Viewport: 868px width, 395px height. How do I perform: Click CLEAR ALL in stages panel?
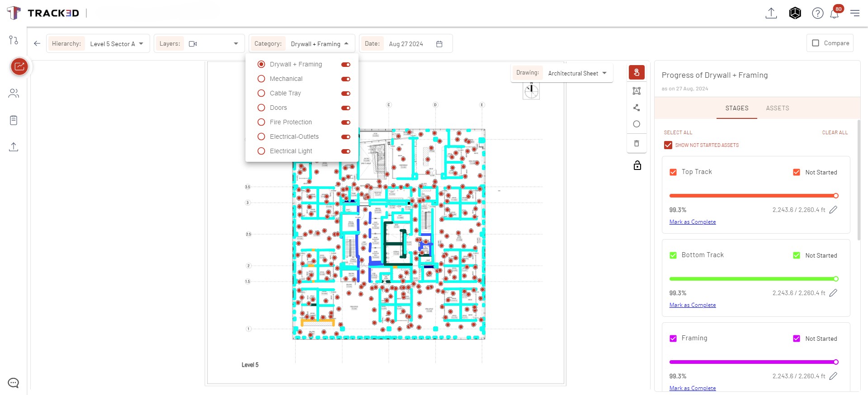[x=835, y=132]
